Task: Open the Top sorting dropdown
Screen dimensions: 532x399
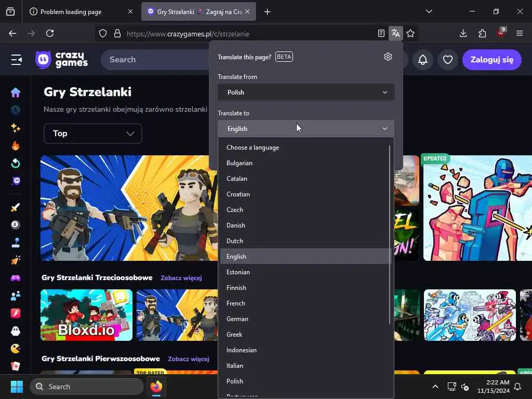Action: point(92,134)
